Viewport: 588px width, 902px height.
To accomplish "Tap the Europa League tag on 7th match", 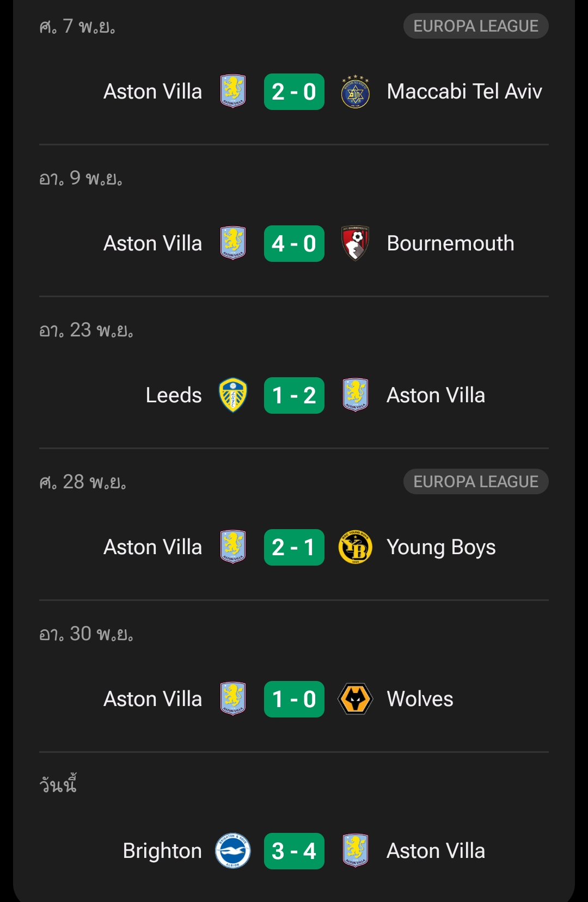I will [475, 26].
